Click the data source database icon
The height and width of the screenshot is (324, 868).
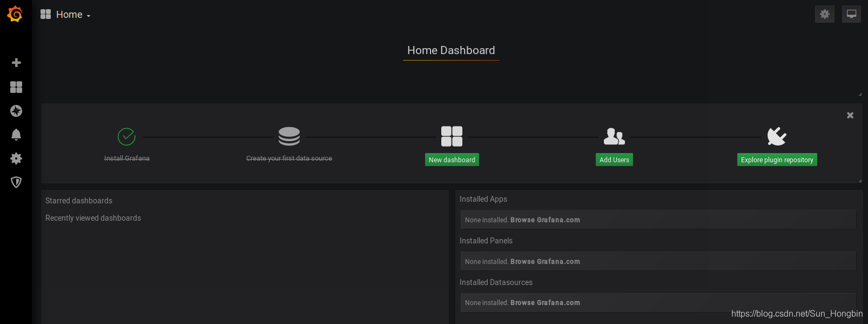289,136
